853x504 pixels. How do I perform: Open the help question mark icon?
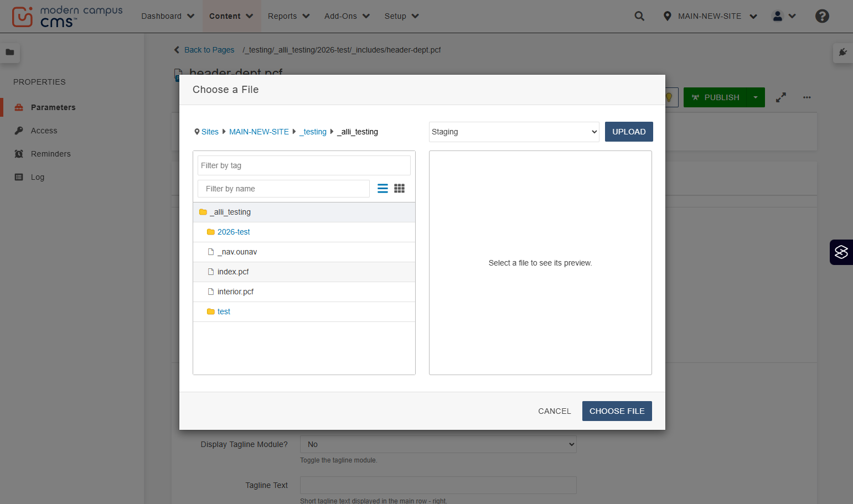(822, 16)
